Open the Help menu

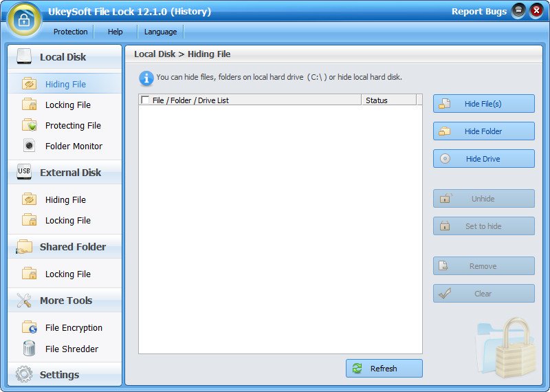point(115,32)
